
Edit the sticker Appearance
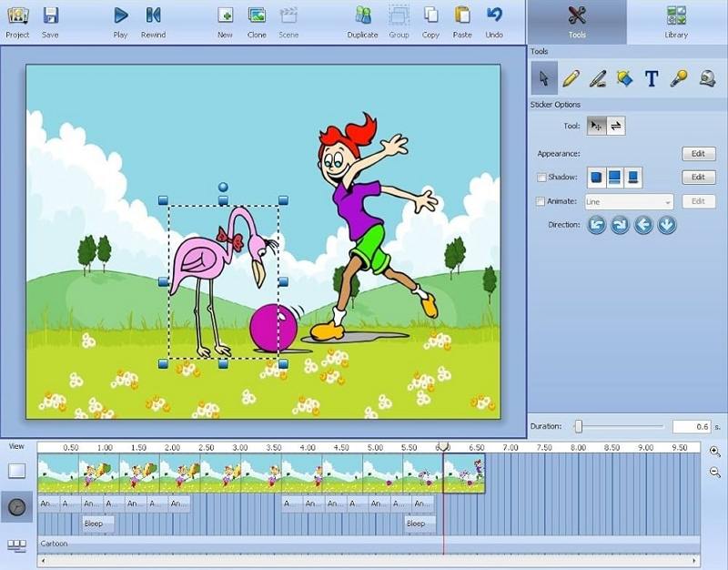[698, 153]
